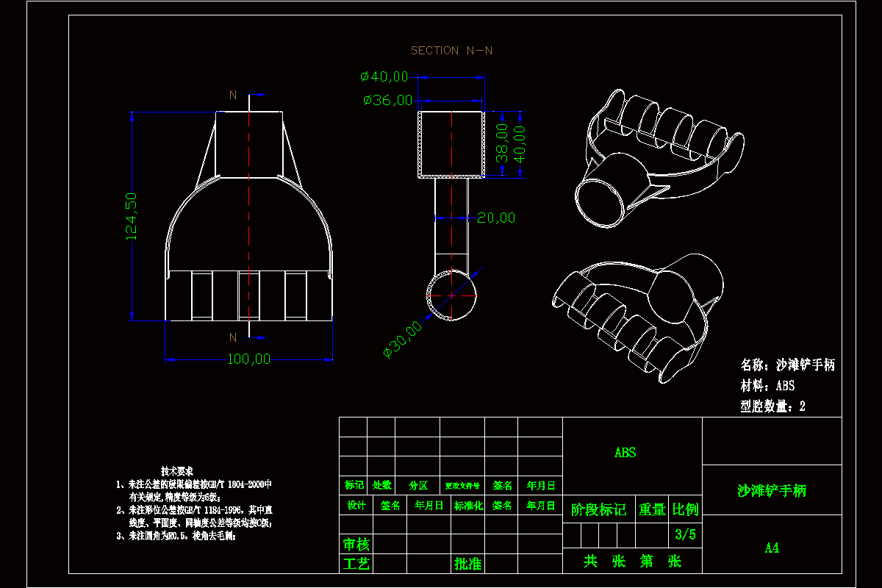Click the 审核 cell in title block
The height and width of the screenshot is (588, 882).
click(x=356, y=545)
